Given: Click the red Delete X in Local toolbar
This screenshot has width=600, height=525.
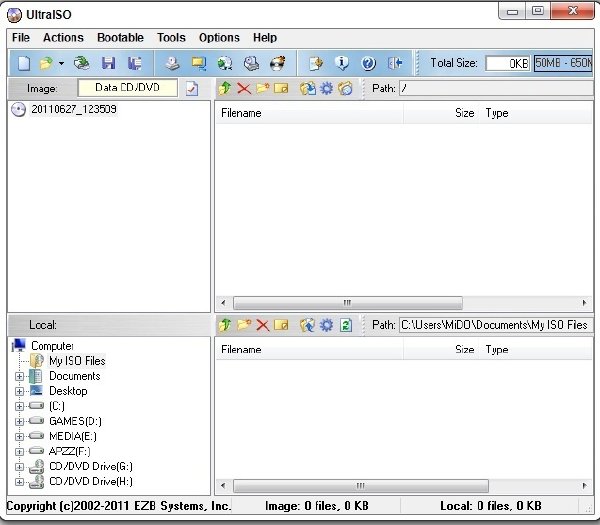Looking at the screenshot, I should pyautogui.click(x=262, y=325).
